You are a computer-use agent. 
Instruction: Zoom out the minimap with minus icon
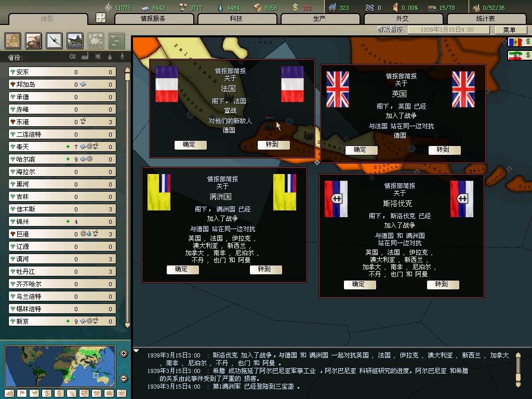coord(124,378)
